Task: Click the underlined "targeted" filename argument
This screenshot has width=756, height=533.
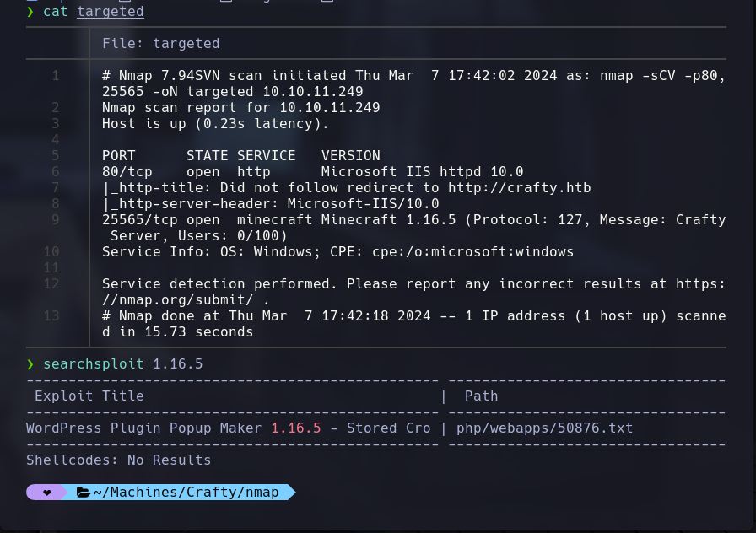Action: pos(110,12)
